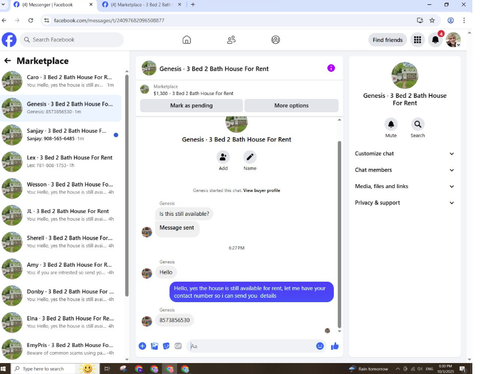
Task: Attach a photo using the image icon
Action: point(154,346)
